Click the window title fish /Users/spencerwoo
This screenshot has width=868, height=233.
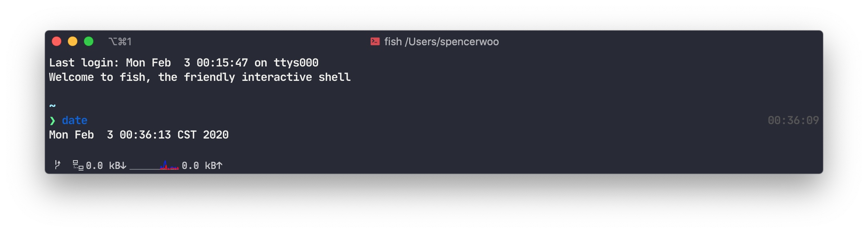441,42
